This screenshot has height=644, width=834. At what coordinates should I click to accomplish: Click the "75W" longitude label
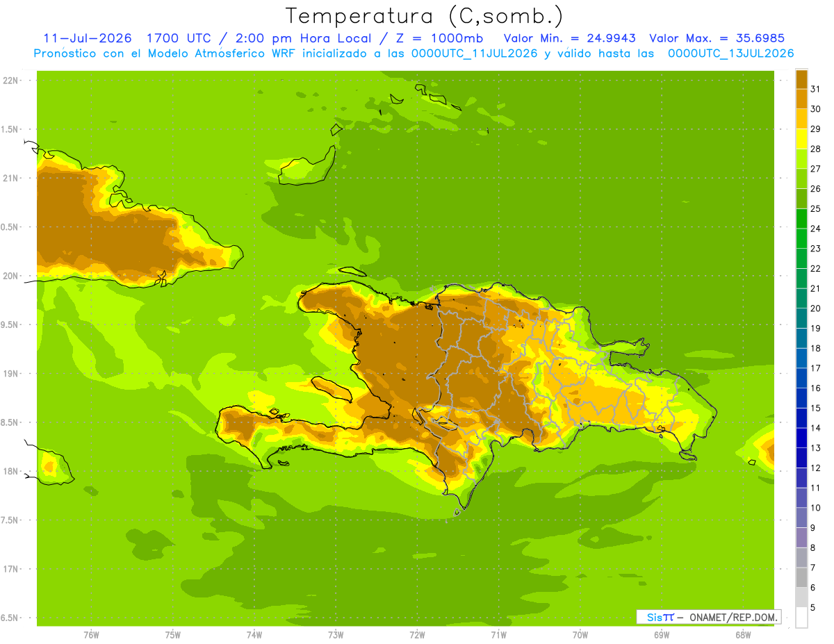pyautogui.click(x=172, y=635)
